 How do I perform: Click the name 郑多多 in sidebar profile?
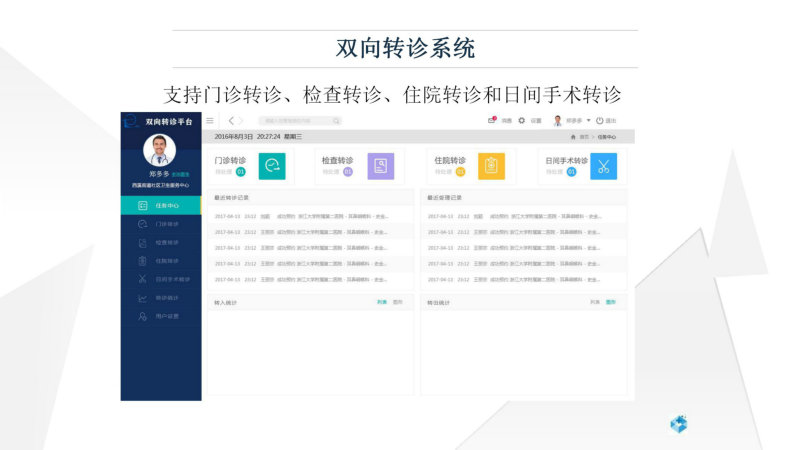tap(159, 174)
